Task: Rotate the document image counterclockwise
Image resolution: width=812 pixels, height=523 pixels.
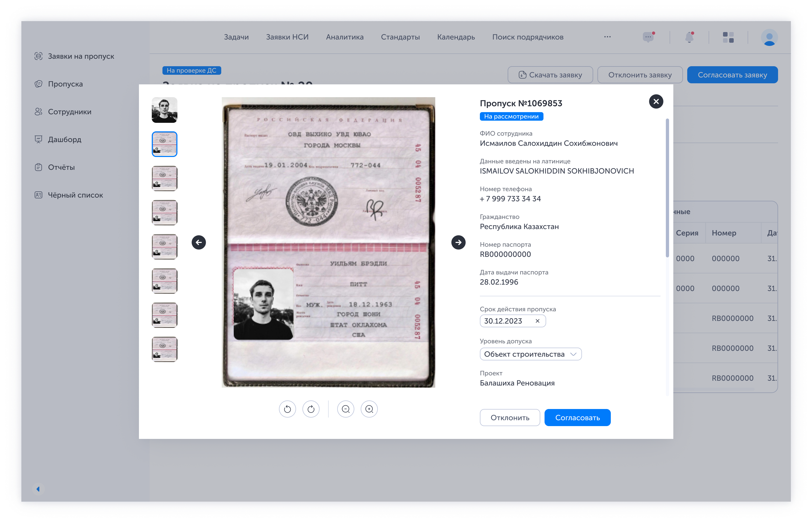Action: click(x=287, y=409)
